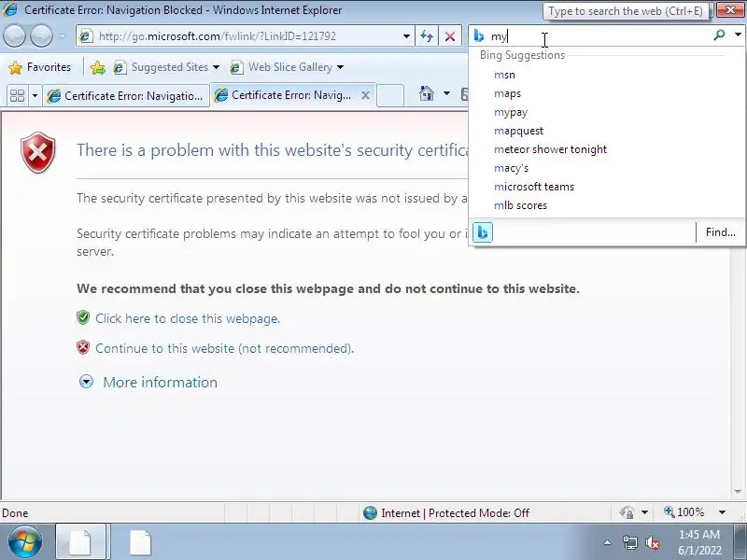Open the search provider dropdown arrow
The height and width of the screenshot is (560, 747).
[x=738, y=35]
